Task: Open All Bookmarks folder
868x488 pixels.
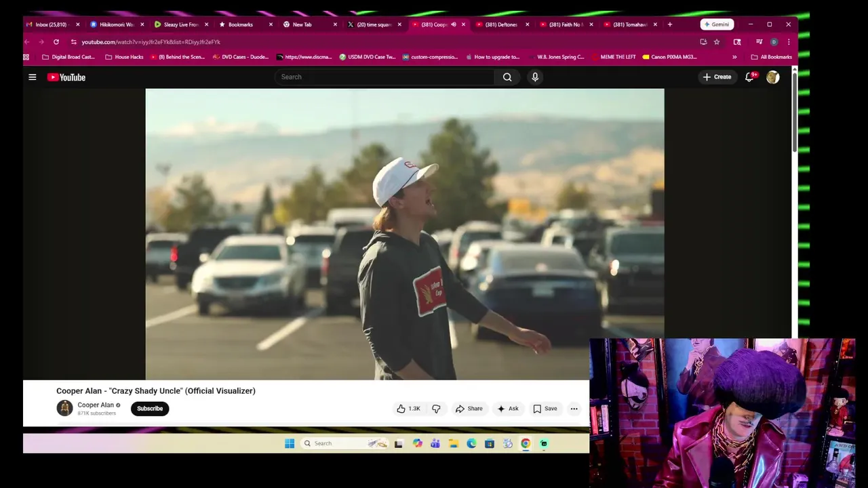Action: [772, 57]
